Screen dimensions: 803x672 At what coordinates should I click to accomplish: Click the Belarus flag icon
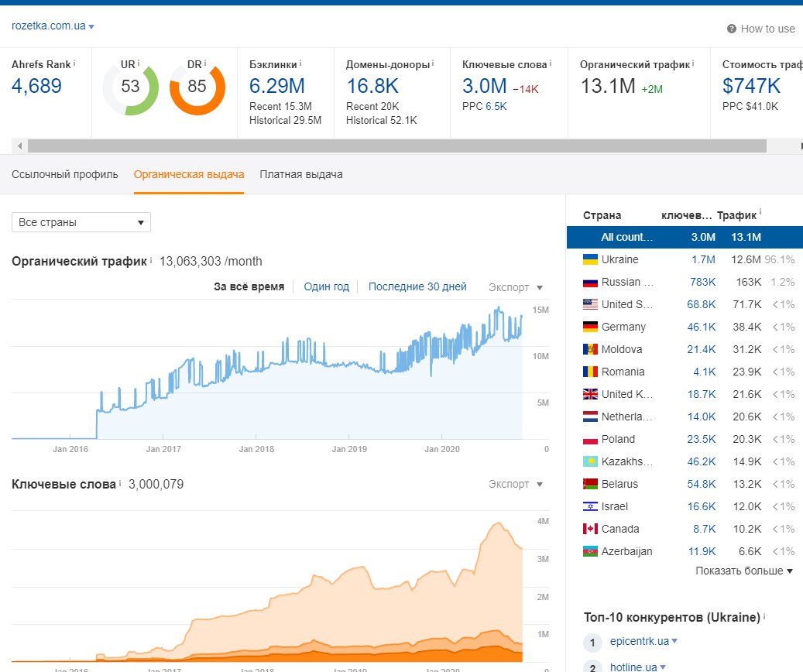point(590,484)
